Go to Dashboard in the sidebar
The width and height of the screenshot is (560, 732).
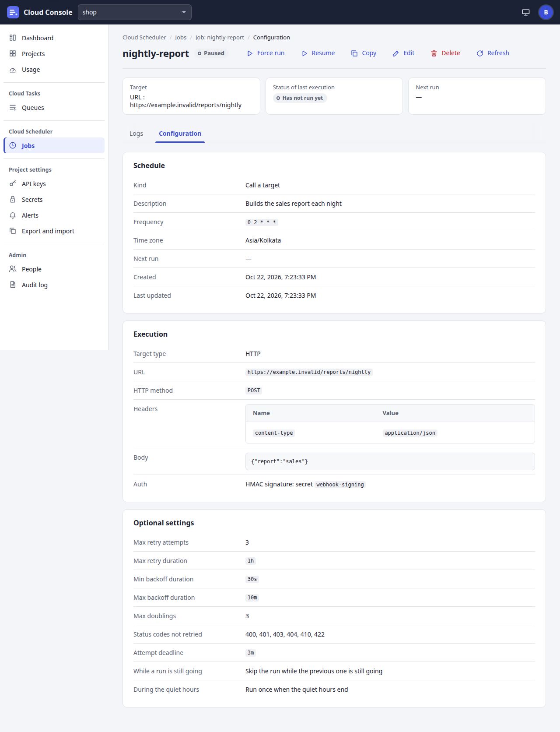[54, 38]
